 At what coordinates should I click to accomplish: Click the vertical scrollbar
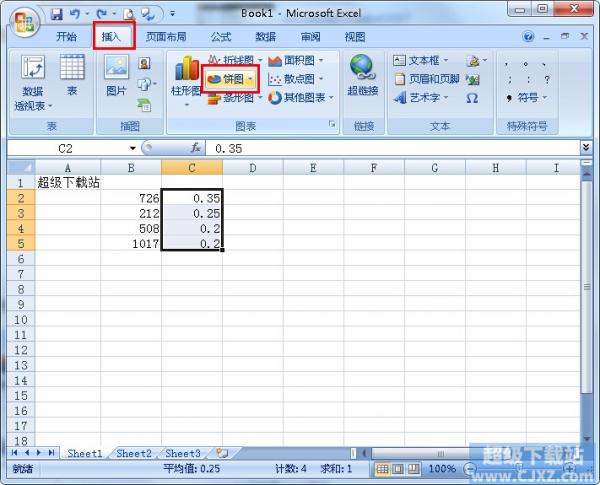tap(586, 287)
